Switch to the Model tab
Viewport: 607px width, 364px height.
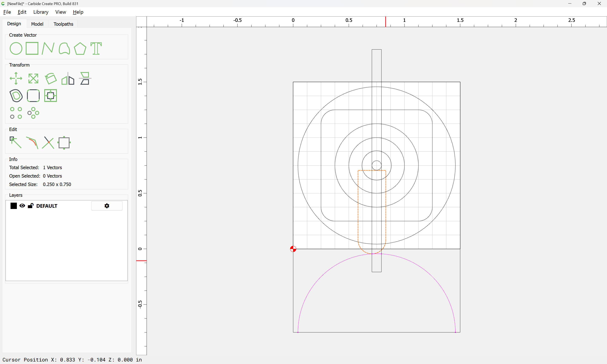(37, 24)
